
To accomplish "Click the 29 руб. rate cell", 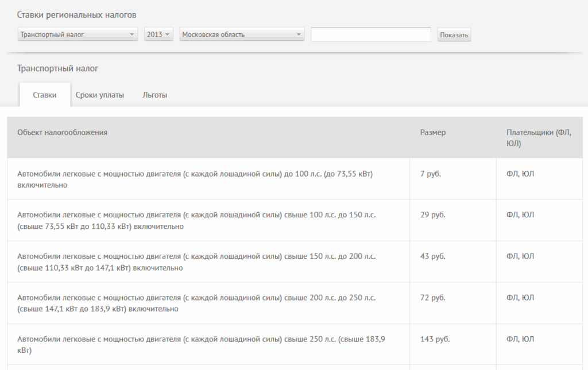I will point(432,215).
